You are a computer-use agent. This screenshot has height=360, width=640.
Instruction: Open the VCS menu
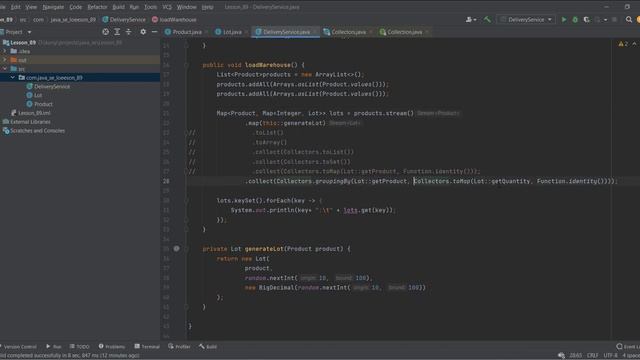(167, 7)
